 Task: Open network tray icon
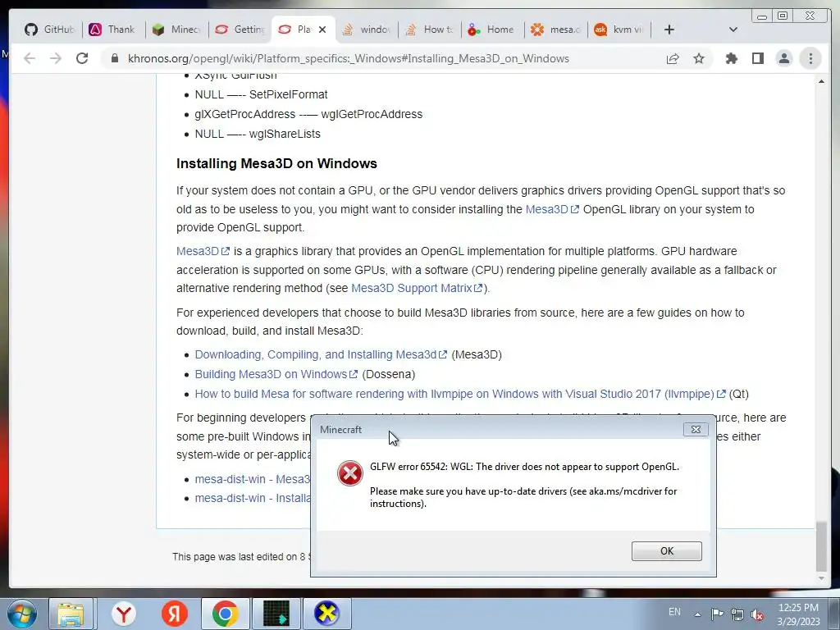click(737, 614)
